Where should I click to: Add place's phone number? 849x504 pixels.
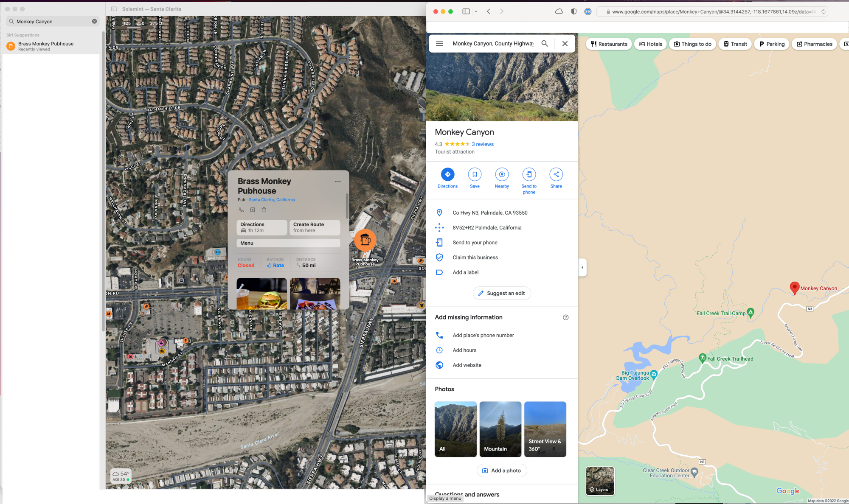tap(502, 335)
